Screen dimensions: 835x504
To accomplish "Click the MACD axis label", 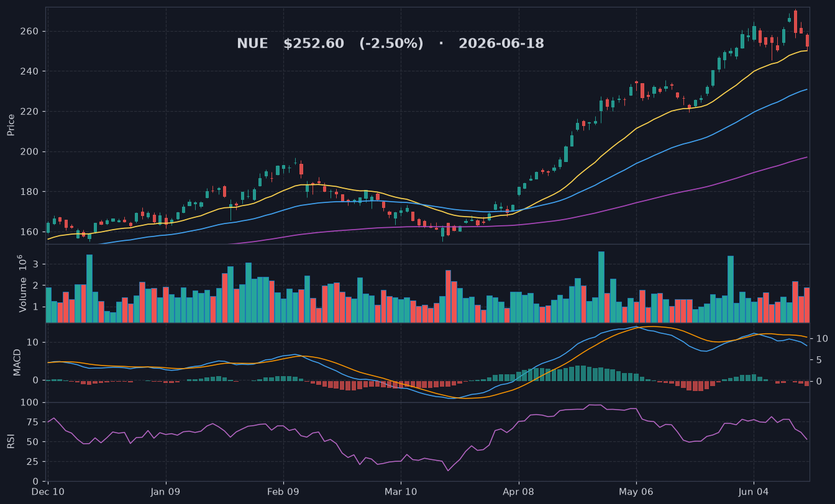I will [17, 362].
